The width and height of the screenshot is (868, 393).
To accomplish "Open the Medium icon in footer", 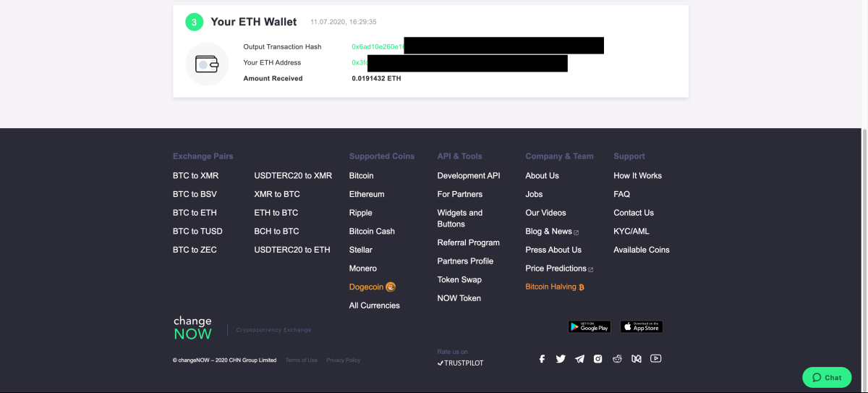I will (637, 358).
